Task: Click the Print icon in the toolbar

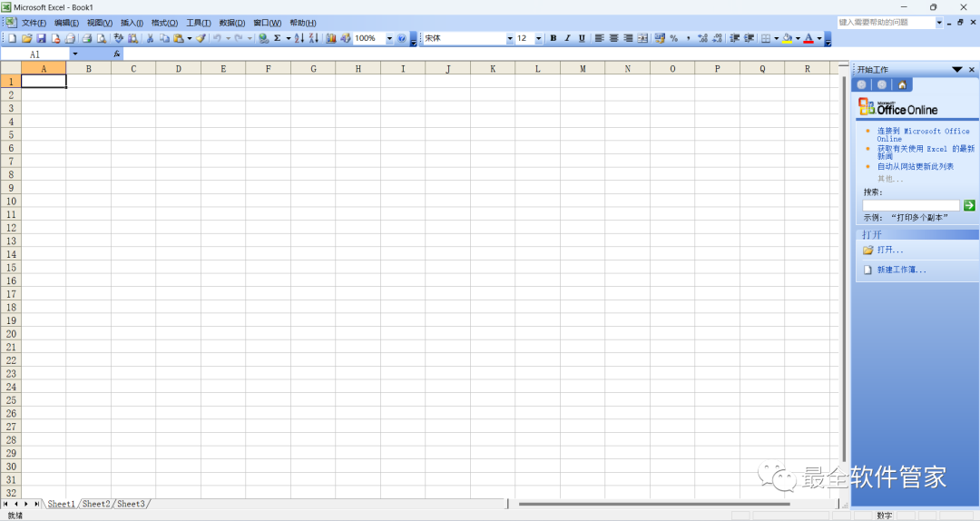Action: coord(87,38)
